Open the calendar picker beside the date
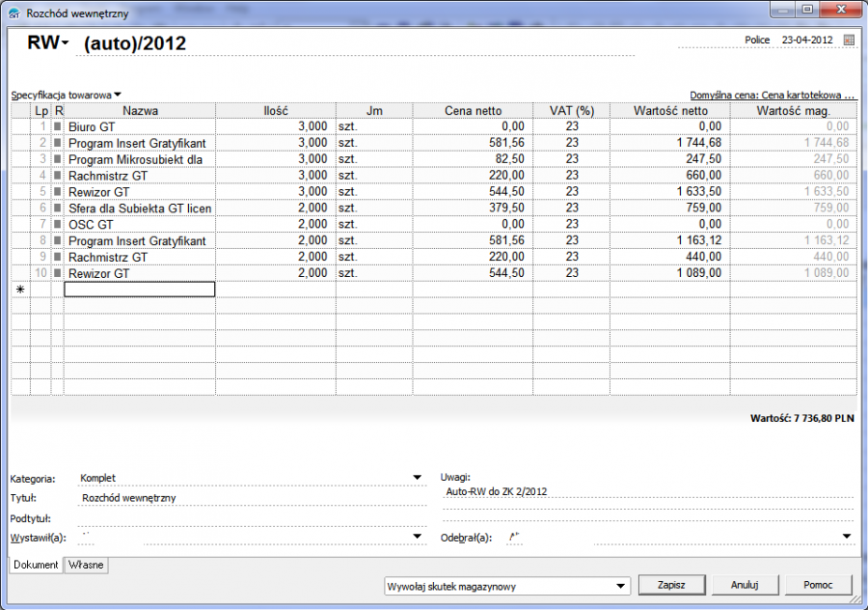 pyautogui.click(x=849, y=40)
